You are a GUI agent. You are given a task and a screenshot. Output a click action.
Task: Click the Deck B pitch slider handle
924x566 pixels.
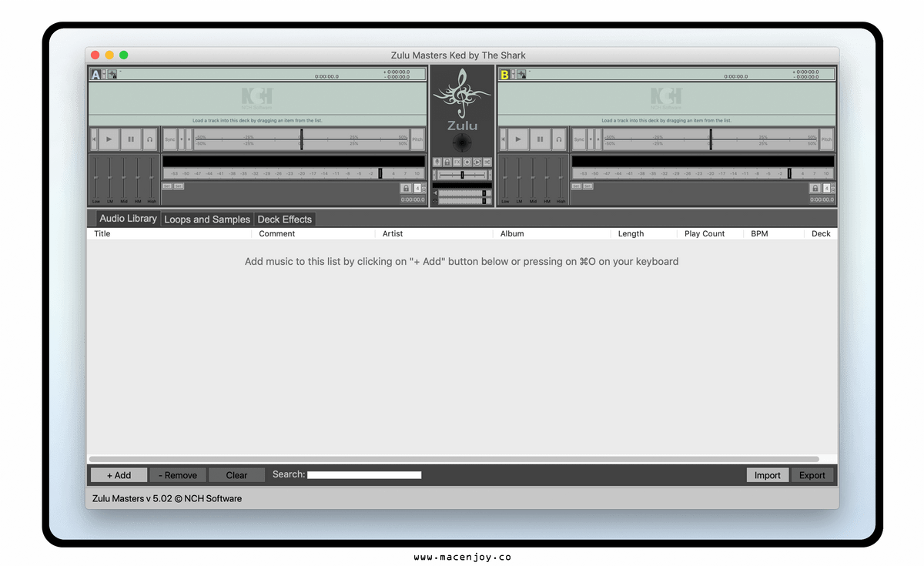click(711, 139)
